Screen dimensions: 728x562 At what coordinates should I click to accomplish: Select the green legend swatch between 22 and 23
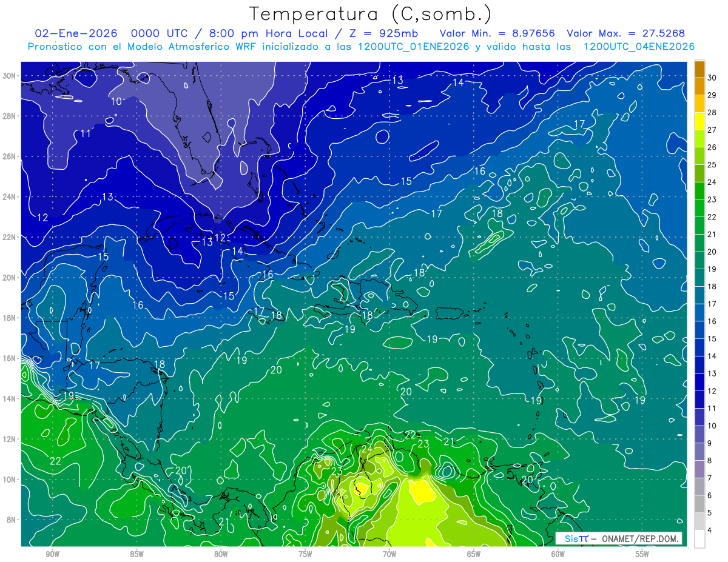click(x=699, y=208)
